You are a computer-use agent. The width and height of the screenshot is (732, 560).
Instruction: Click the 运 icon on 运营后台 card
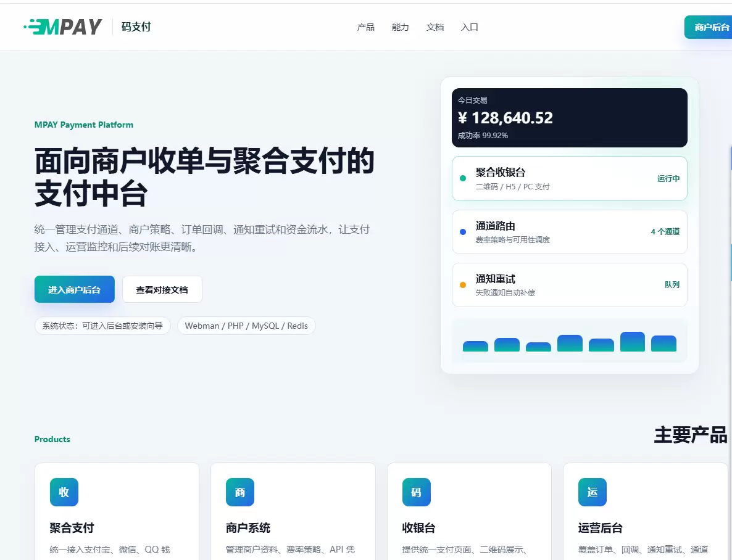[x=593, y=492]
